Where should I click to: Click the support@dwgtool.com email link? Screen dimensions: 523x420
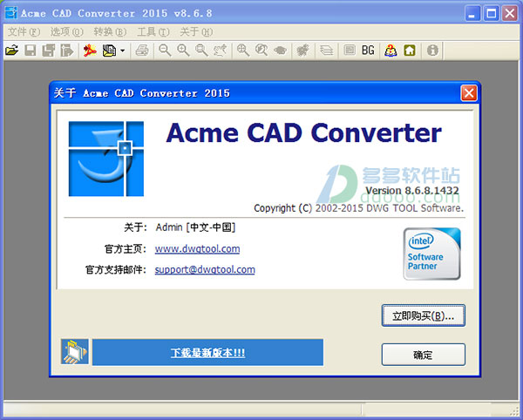[205, 269]
